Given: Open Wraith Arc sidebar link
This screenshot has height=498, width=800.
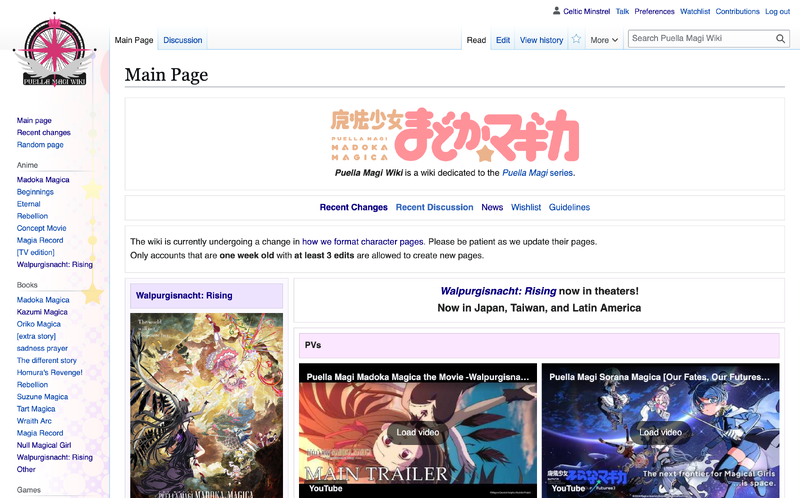Looking at the screenshot, I should coord(34,421).
